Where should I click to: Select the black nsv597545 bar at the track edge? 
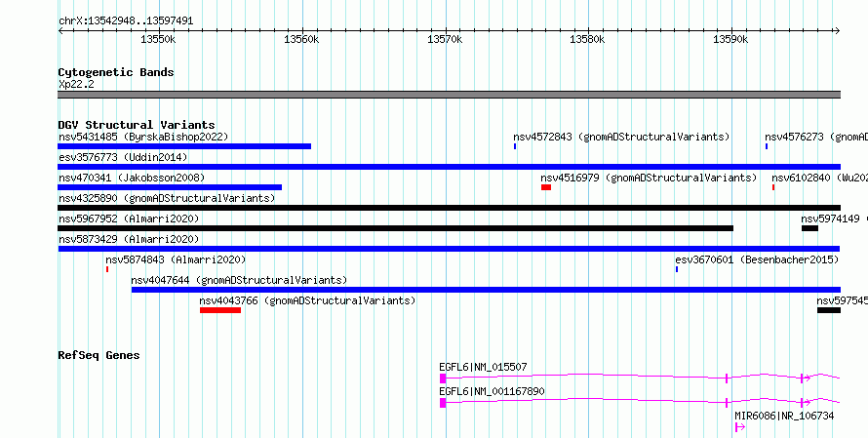point(829,310)
